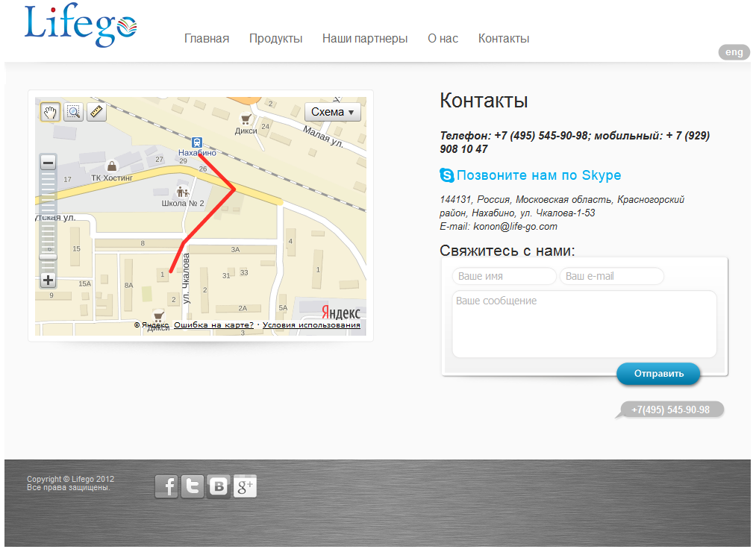The height and width of the screenshot is (555, 756).
Task: Activate the magnifier zoom-area map tool
Action: click(73, 112)
